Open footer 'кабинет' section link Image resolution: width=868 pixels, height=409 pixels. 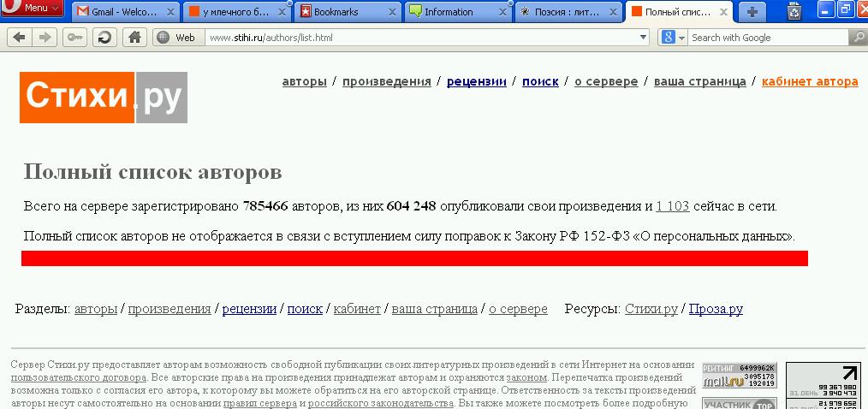click(357, 309)
